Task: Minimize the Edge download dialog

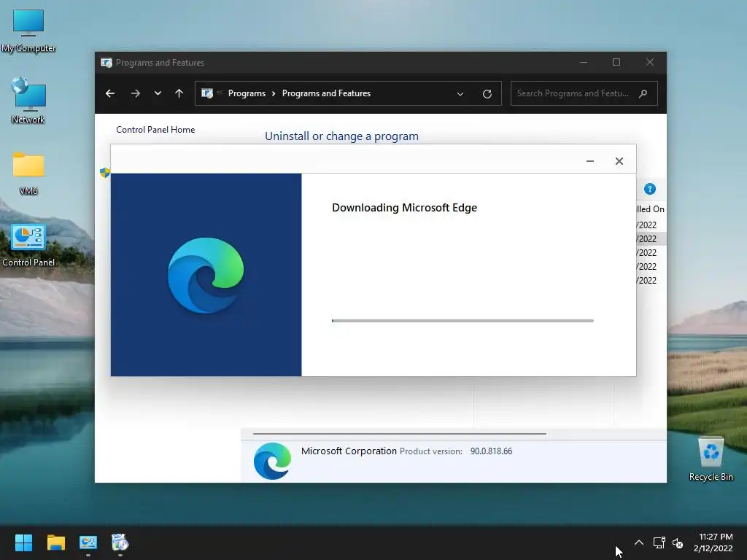Action: point(589,161)
